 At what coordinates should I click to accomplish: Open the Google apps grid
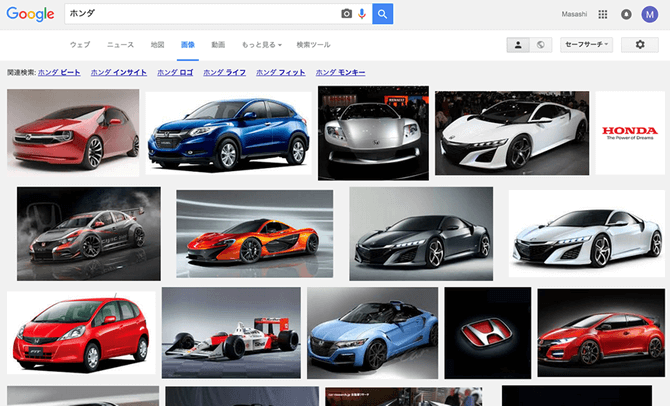tap(602, 15)
